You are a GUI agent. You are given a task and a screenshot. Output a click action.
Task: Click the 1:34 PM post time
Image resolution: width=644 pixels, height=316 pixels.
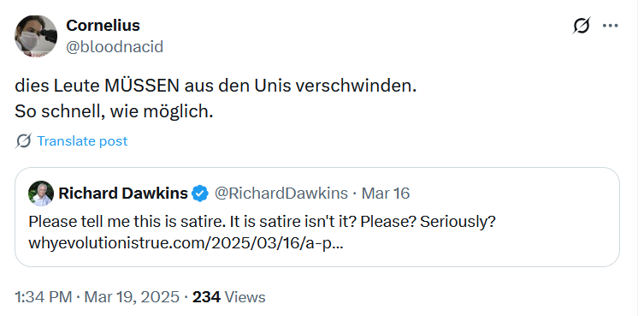coord(43,297)
